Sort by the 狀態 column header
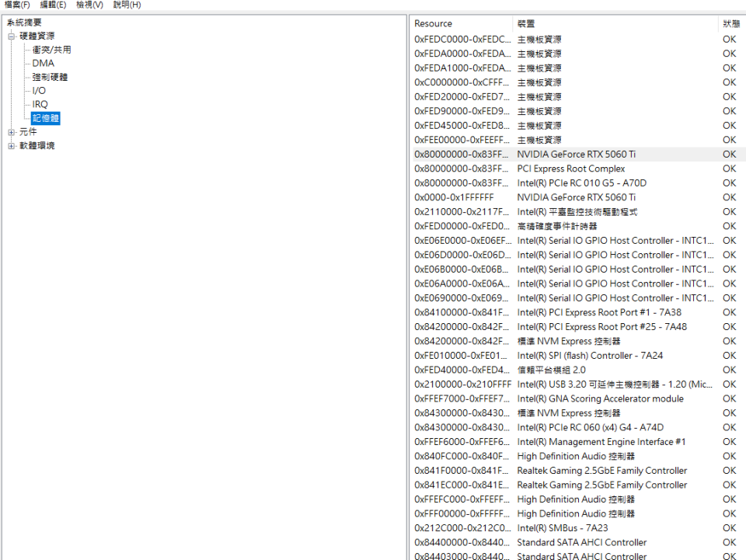The image size is (746, 560). (x=730, y=24)
